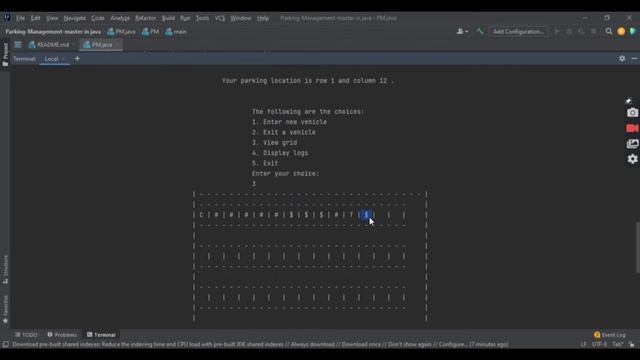
Task: Open the Help menu
Action: pyautogui.click(x=263, y=18)
